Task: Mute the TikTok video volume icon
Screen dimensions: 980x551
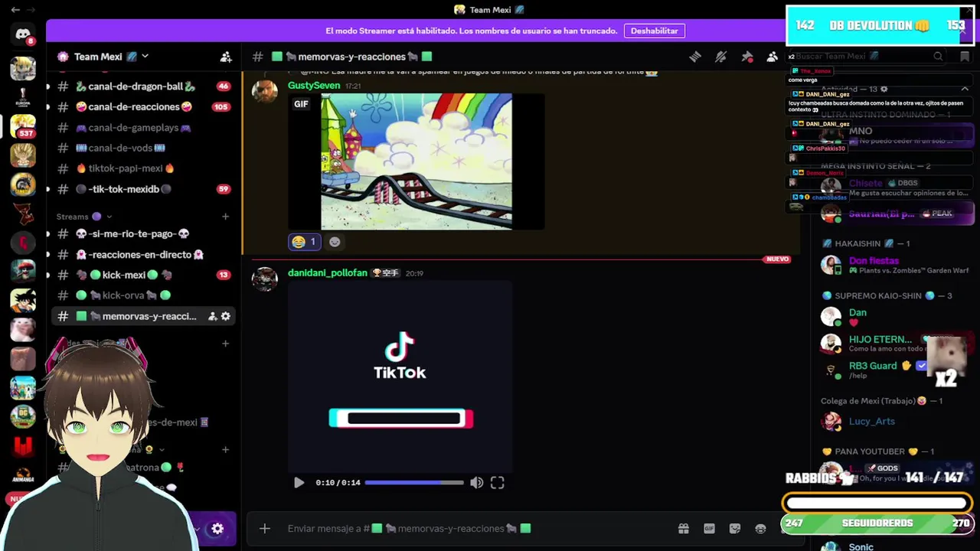Action: [477, 483]
